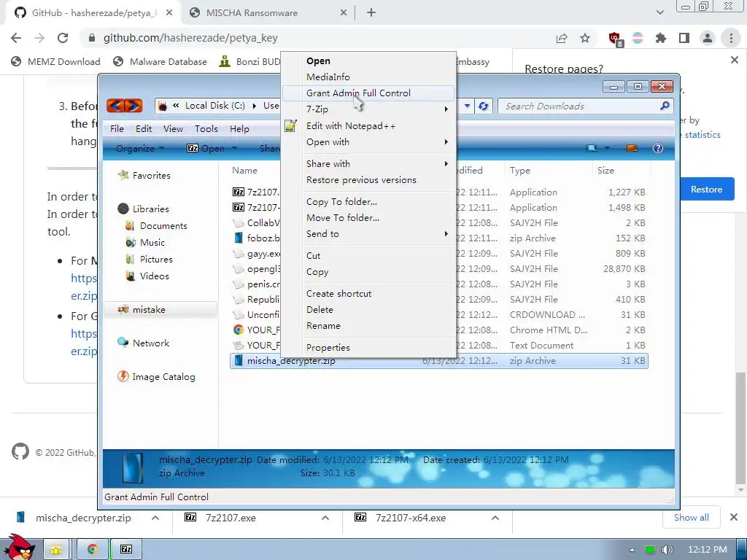This screenshot has height=560, width=747.
Task: Expand the 7-Zip submenu
Action: tap(368, 109)
